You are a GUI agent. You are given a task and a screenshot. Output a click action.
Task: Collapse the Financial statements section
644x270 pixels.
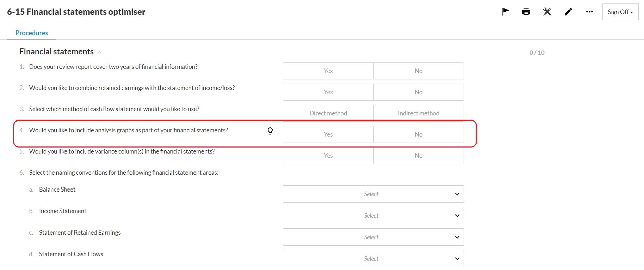(x=99, y=52)
